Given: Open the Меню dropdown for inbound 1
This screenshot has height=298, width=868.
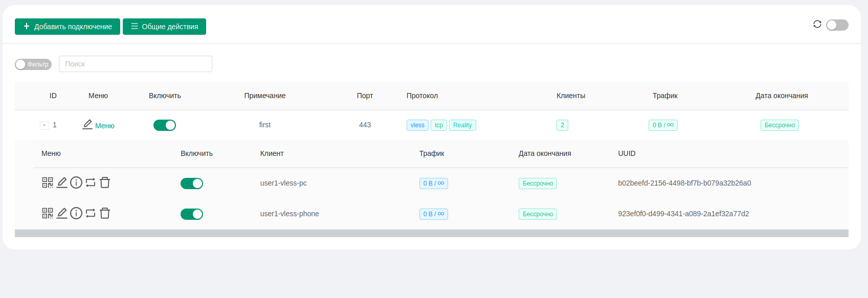Looking at the screenshot, I should (99, 125).
